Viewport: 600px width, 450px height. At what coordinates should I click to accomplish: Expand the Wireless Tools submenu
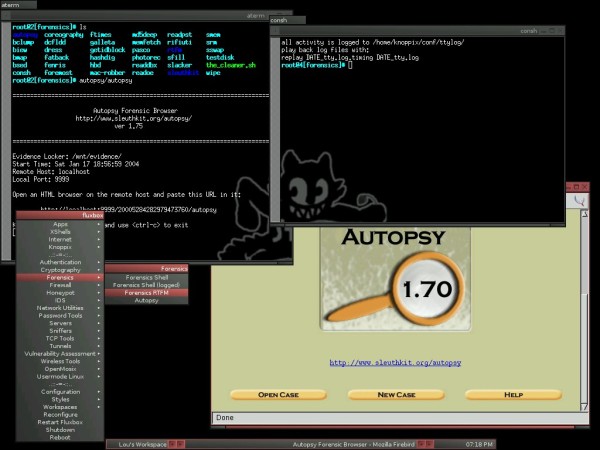point(60,361)
